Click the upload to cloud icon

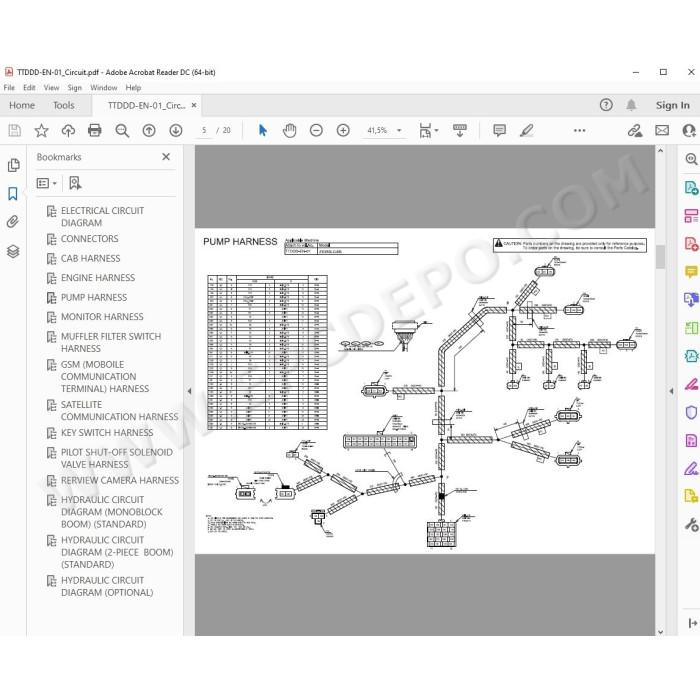68,130
